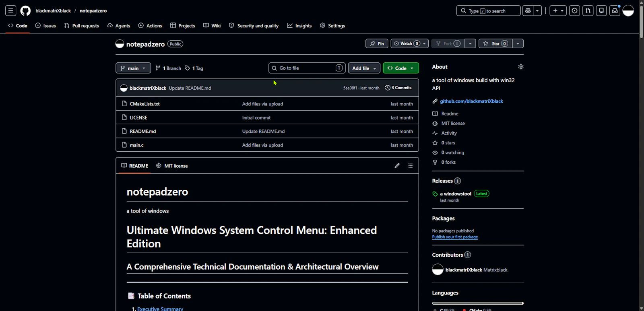Viewport: 644px width, 311px height.
Task: Select the Settings tab
Action: click(x=332, y=26)
